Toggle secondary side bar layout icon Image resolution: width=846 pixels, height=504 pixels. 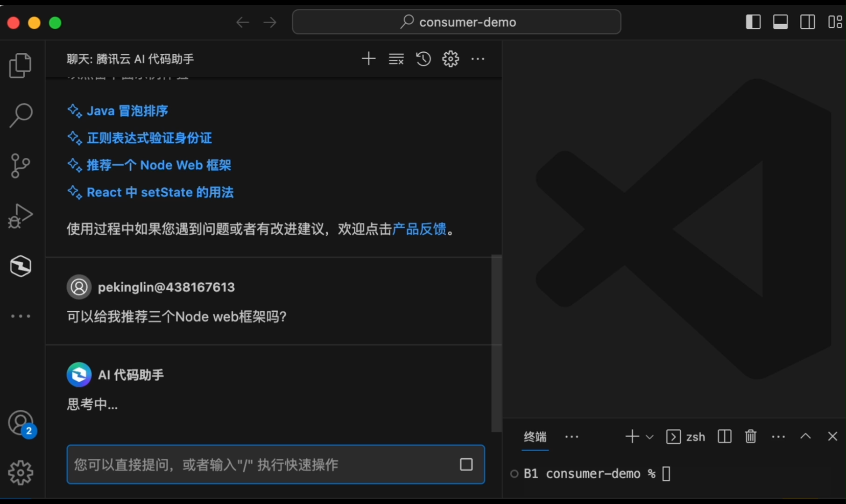coord(807,22)
